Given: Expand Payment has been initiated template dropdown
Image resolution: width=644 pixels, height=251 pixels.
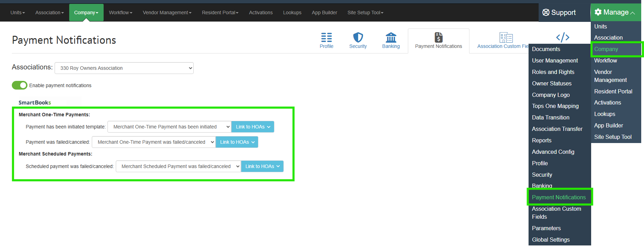Looking at the screenshot, I should pos(169,127).
